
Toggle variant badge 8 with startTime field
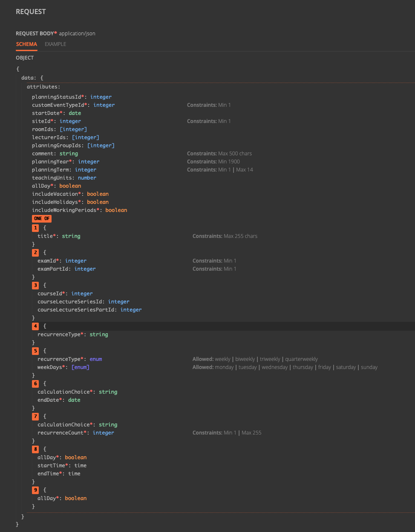pos(35,449)
